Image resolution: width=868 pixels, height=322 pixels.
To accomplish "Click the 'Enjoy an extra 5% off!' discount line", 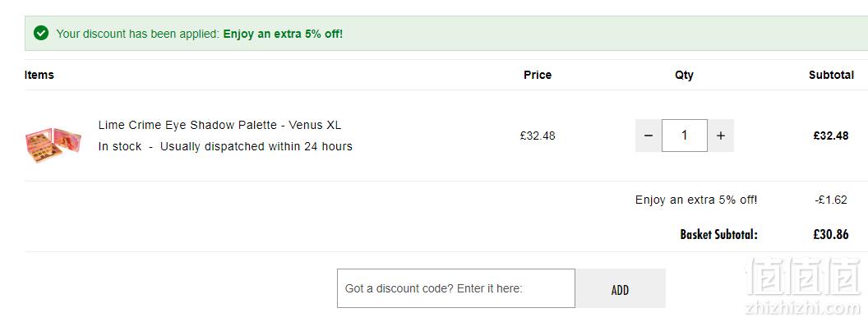I will click(x=696, y=200).
